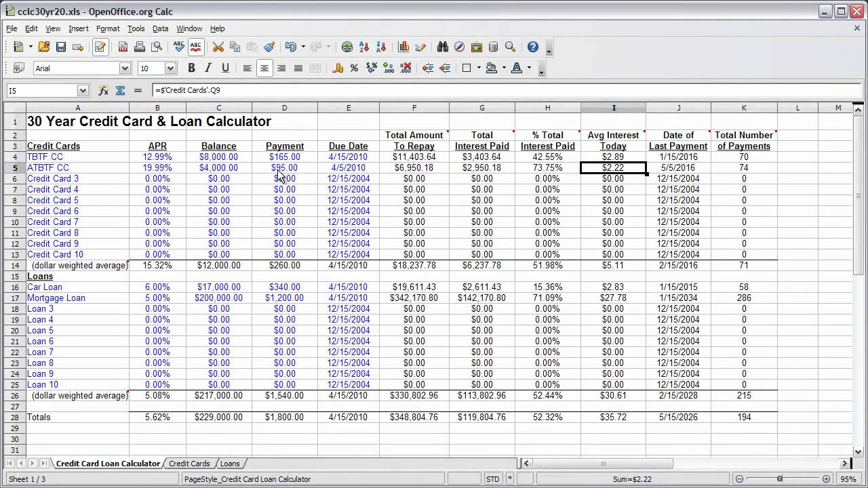This screenshot has height=488, width=868.
Task: Toggle Edit File mode button
Action: tap(100, 47)
